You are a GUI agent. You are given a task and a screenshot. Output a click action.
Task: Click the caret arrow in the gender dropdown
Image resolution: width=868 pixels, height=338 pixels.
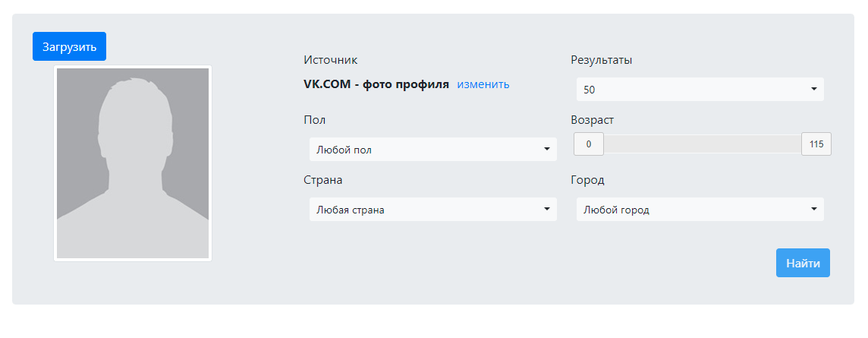coord(546,150)
